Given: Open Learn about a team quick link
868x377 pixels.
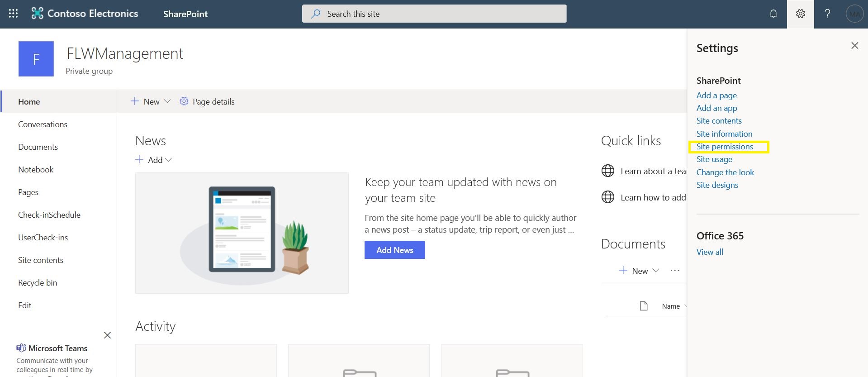Looking at the screenshot, I should coord(654,171).
